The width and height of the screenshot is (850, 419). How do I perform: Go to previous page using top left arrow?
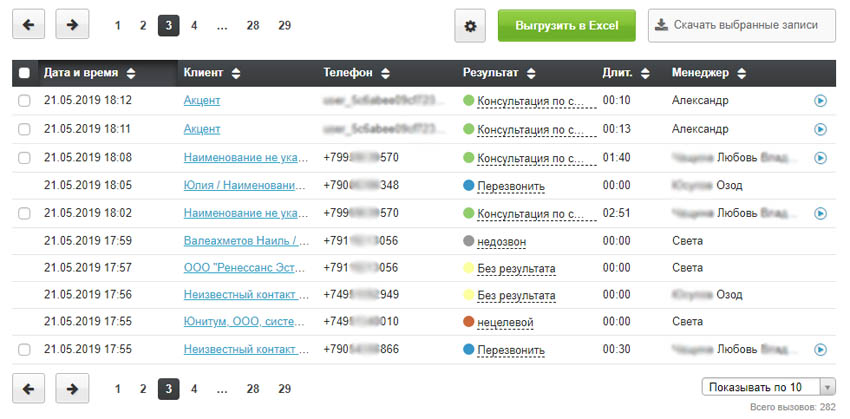28,26
